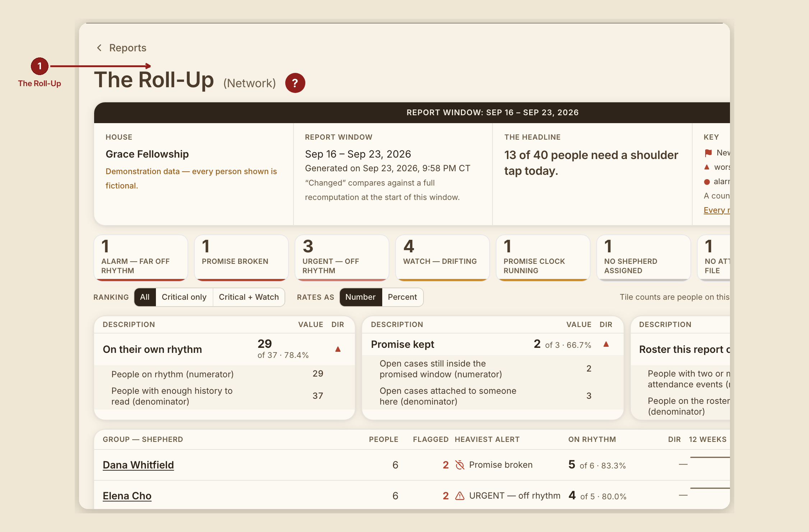The height and width of the screenshot is (532, 809).
Task: Expand the On their own rhythm row
Action: [x=225, y=349]
